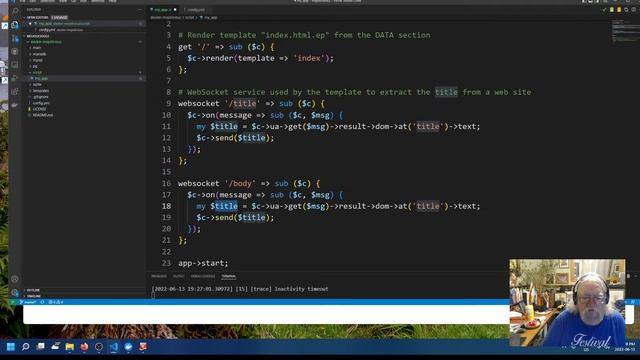Click line number 18 in the gutter
The height and width of the screenshot is (360, 640).
[167, 206]
